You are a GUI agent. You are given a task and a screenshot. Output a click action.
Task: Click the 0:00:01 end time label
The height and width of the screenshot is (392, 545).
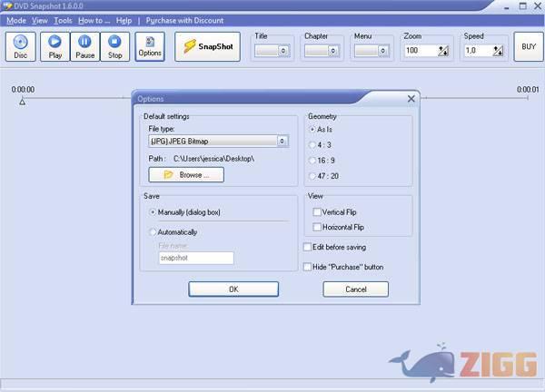(528, 90)
